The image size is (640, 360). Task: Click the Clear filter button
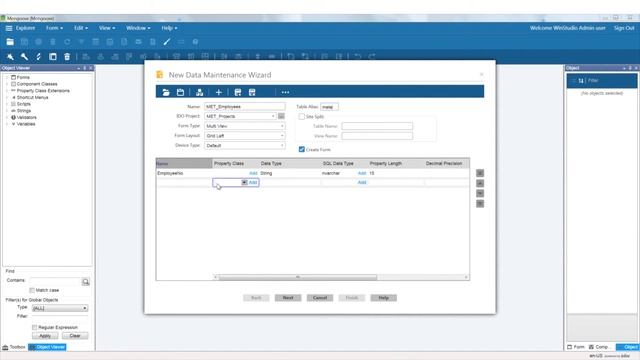tap(75, 336)
